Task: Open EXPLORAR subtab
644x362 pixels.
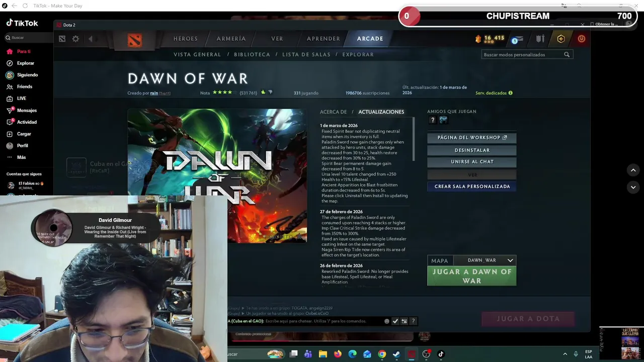Action: tap(358, 54)
